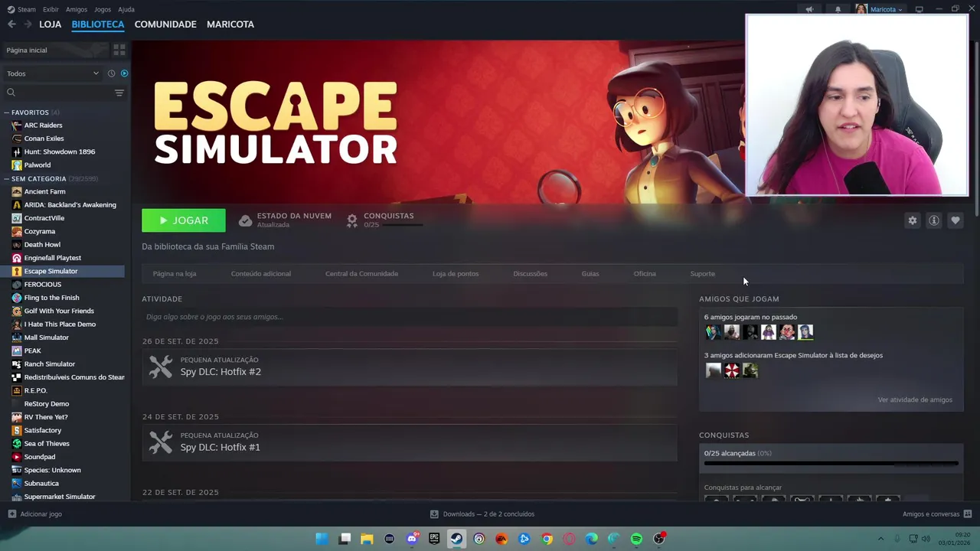Open Maricota account dropdown

[x=880, y=9]
